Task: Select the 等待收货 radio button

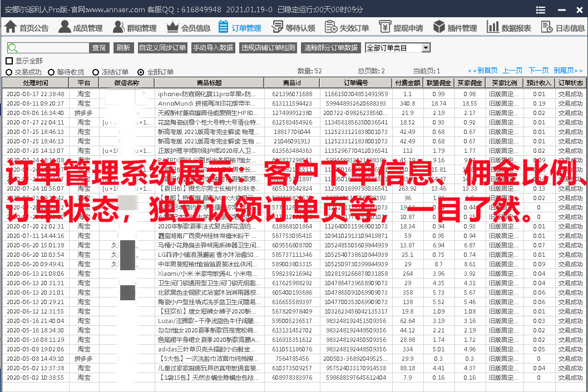Action: (51, 72)
